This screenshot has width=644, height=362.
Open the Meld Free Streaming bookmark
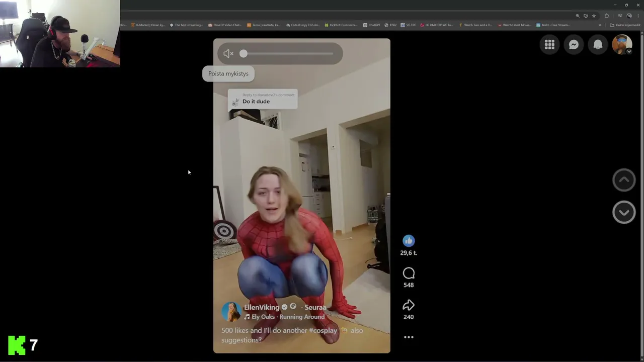click(553, 25)
